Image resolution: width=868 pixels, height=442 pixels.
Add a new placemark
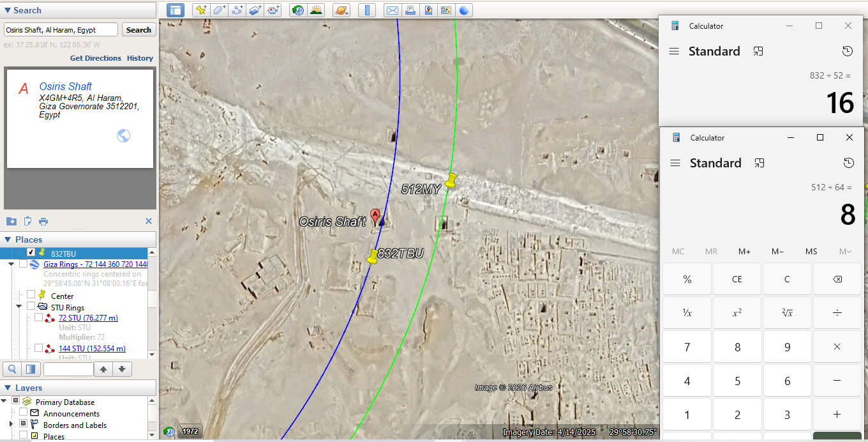point(201,10)
